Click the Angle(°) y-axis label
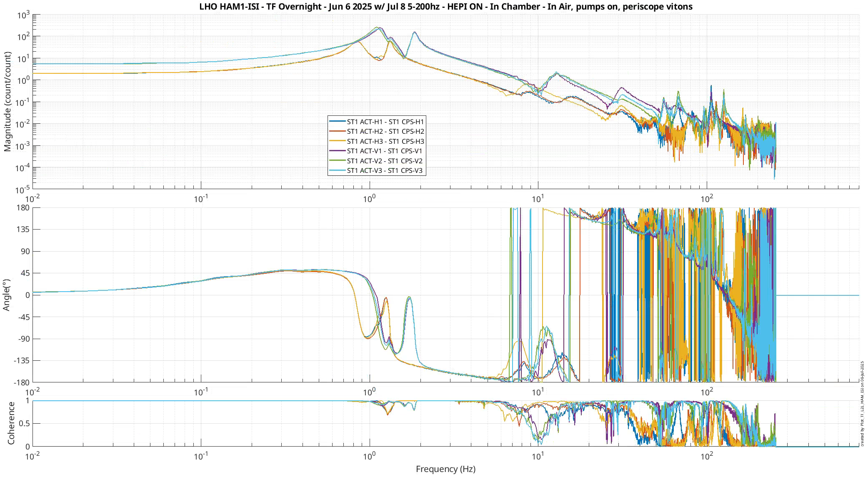Image resolution: width=868 pixels, height=477 pixels. point(6,295)
